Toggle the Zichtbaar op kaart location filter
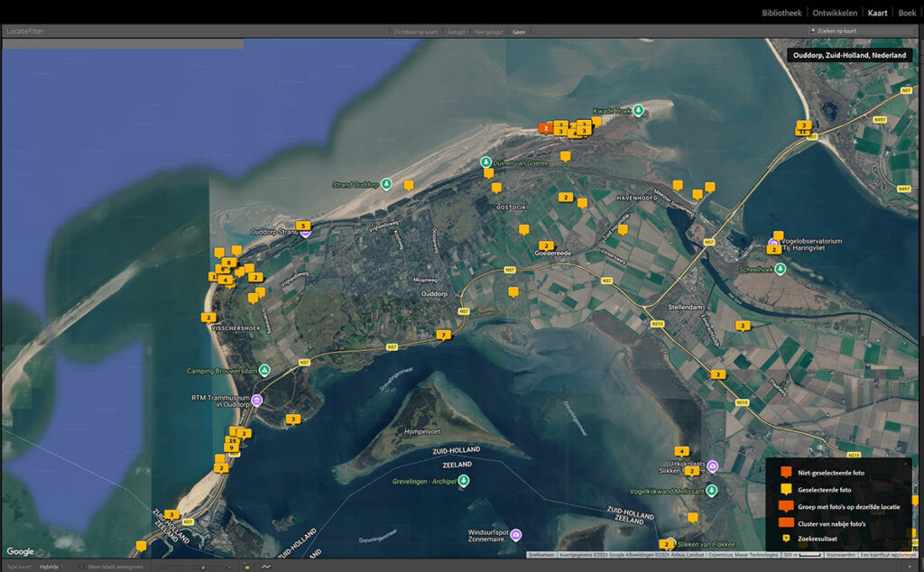Screen dimensions: 924x572 click(416, 32)
